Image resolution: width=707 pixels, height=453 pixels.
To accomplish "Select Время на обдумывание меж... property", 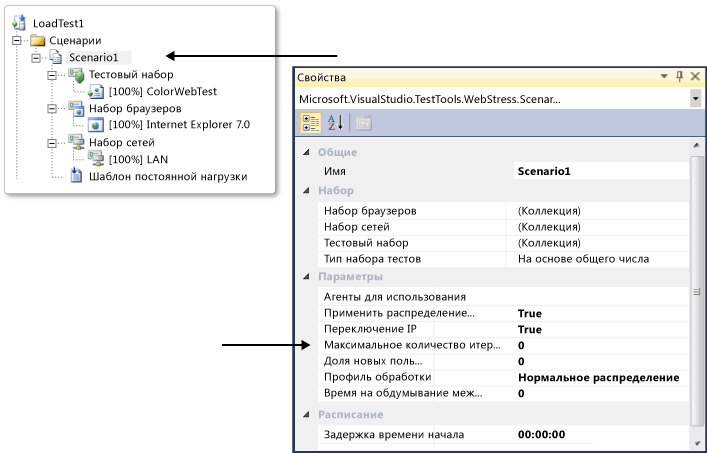I will tap(403, 393).
